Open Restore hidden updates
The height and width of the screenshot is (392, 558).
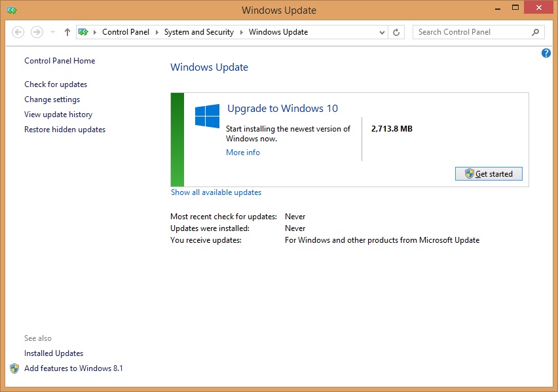click(65, 130)
